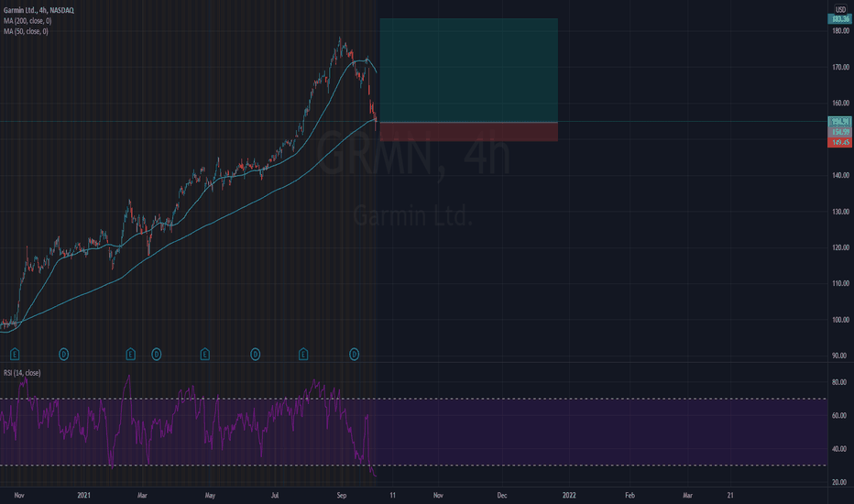Click the 90.00 price axis label
This screenshot has width=854, height=504.
coord(840,356)
